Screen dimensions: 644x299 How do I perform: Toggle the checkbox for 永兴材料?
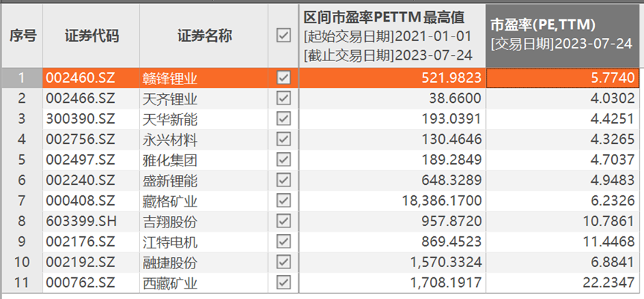tap(283, 139)
